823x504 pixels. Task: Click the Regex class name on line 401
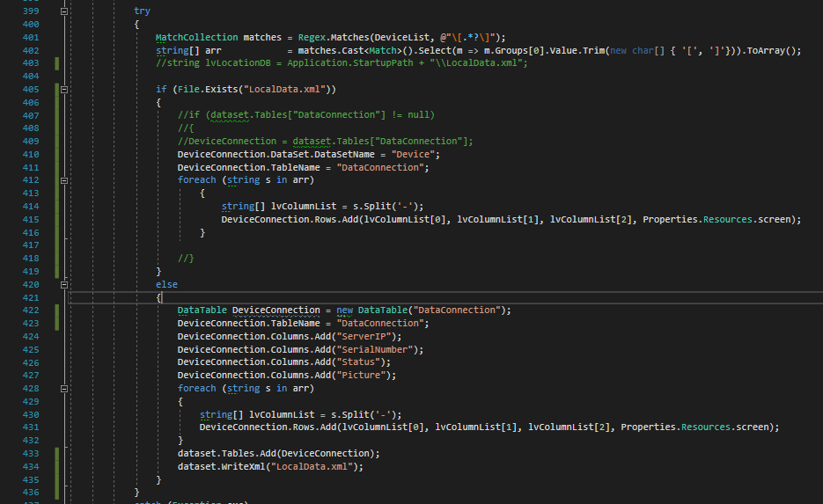312,37
